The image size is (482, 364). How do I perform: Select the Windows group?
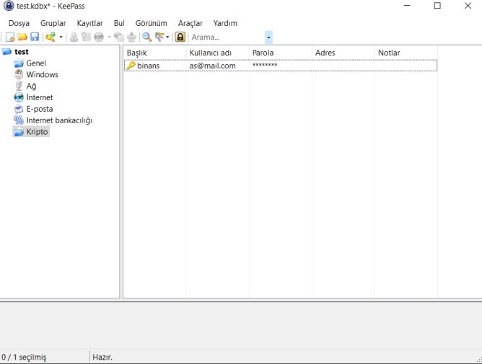(42, 74)
